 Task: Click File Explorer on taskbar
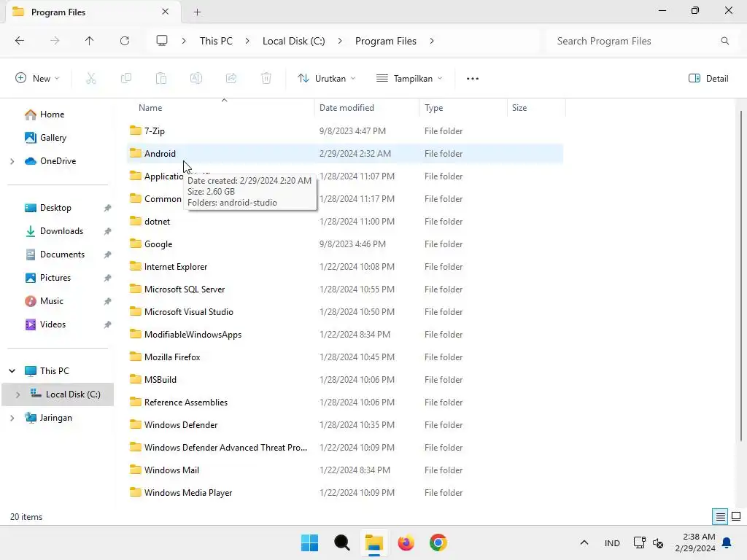[374, 542]
